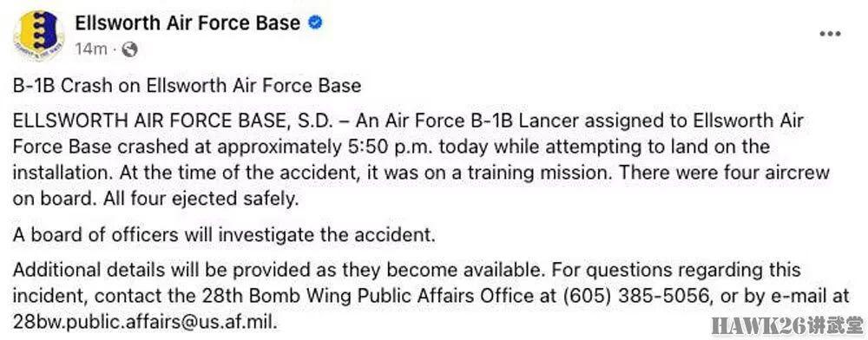This screenshot has height=340, width=868.
Task: Click the words B-1B Lancer
Action: tap(560, 121)
